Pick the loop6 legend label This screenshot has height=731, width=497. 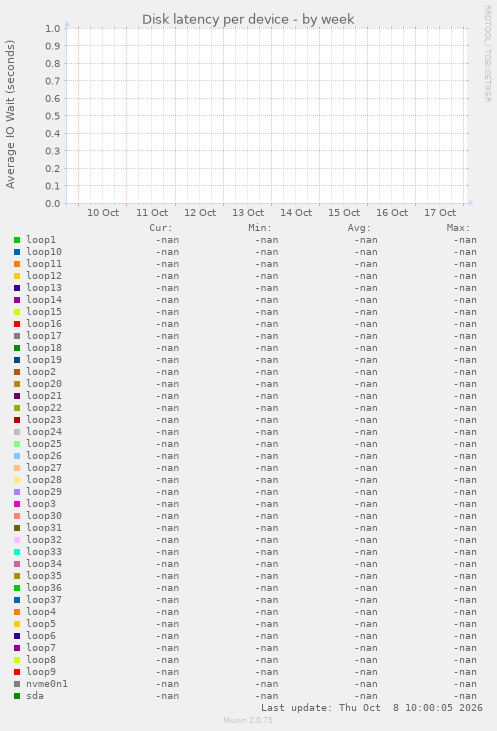click(x=41, y=636)
